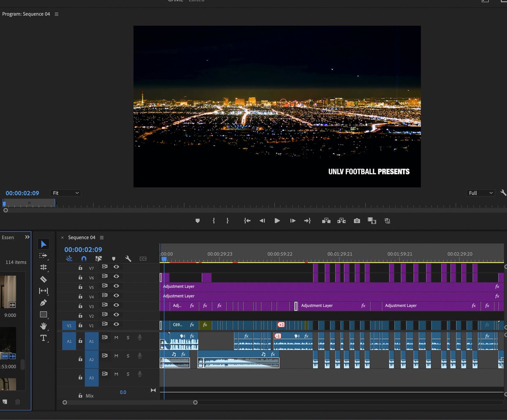Select the Pen tool

coord(44,303)
